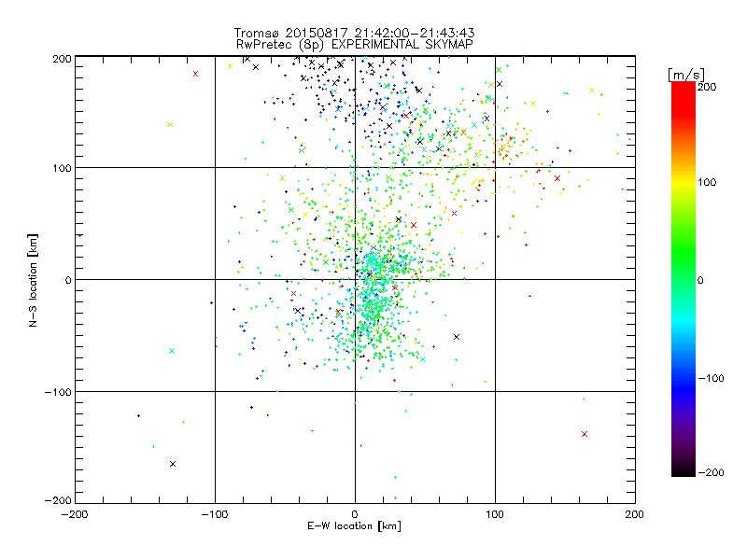This screenshot has width=747, height=560.
Task: Select the lone green dot at bottom near -200 km
Action: (395, 498)
